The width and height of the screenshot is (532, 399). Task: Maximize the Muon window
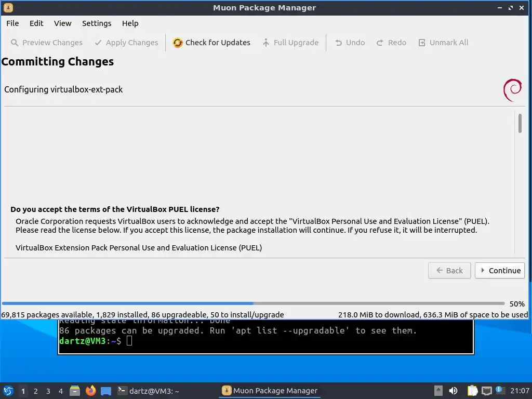[x=511, y=7]
